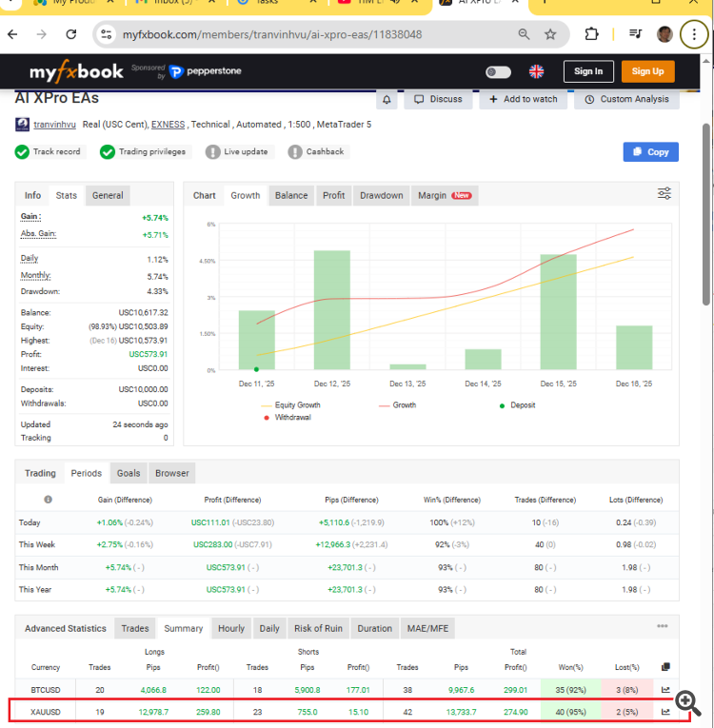Open the MAE/MFE tab

point(427,628)
